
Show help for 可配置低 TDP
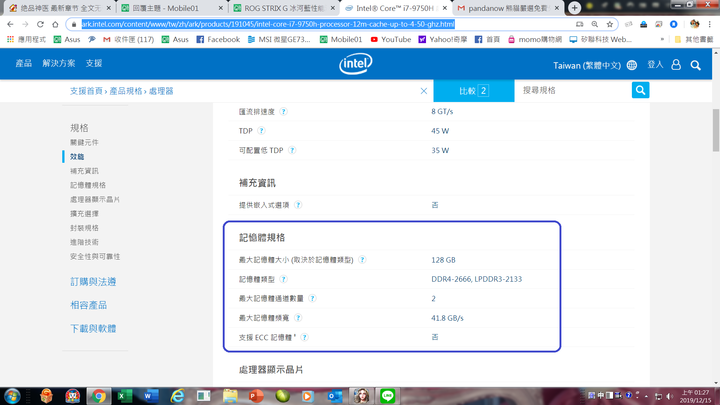[x=292, y=150]
